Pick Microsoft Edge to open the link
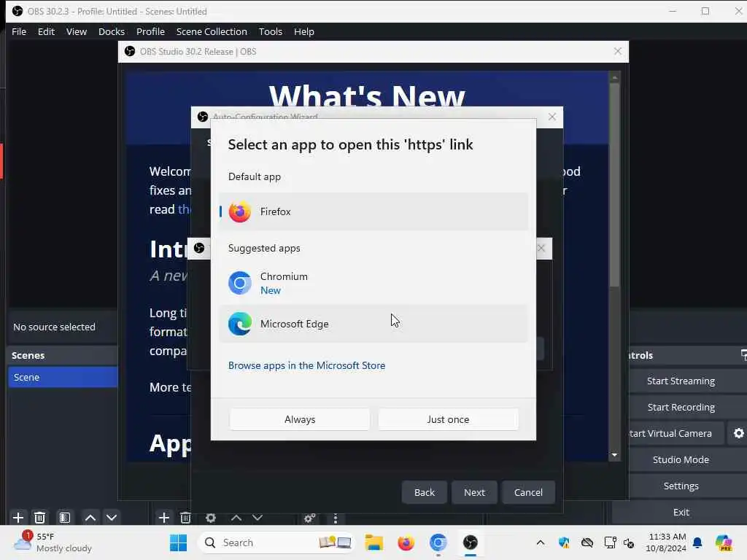Viewport: 747px width, 560px height. pos(373,324)
